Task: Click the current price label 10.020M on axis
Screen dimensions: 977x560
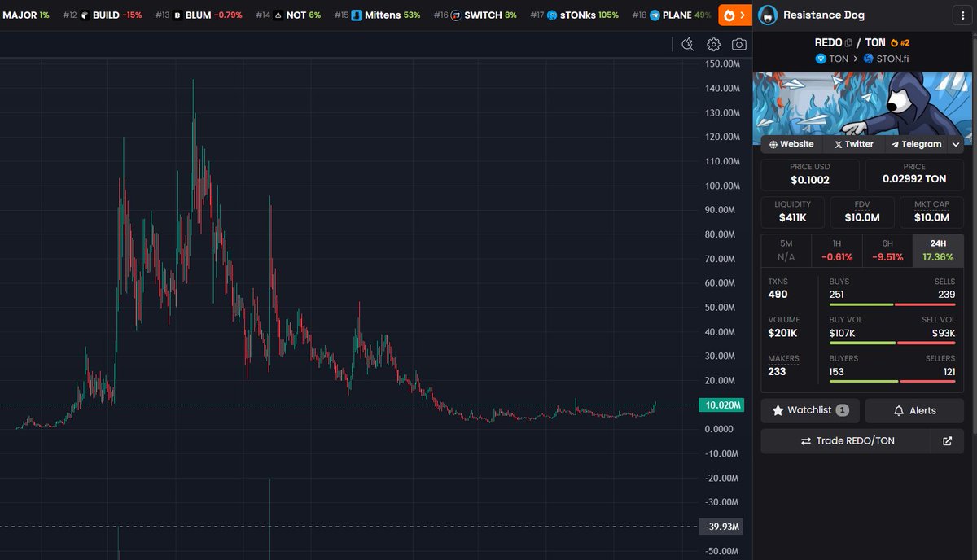Action: pos(721,405)
